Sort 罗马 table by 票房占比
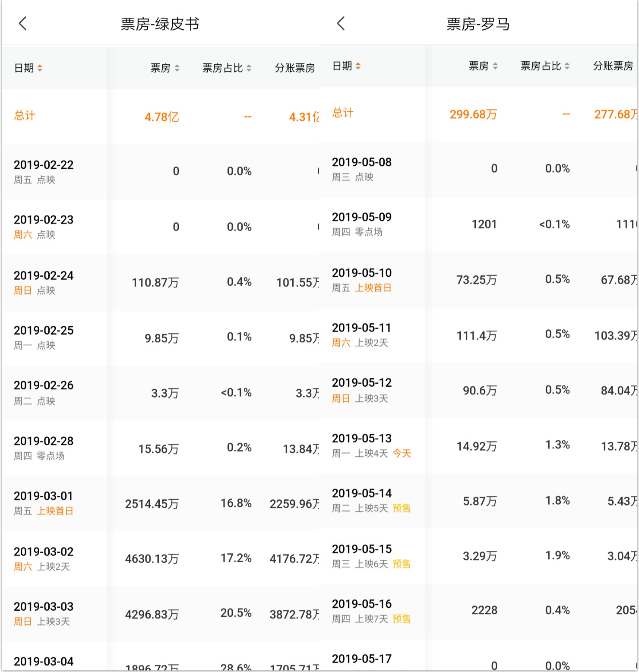The height and width of the screenshot is (672, 639). 545,66
